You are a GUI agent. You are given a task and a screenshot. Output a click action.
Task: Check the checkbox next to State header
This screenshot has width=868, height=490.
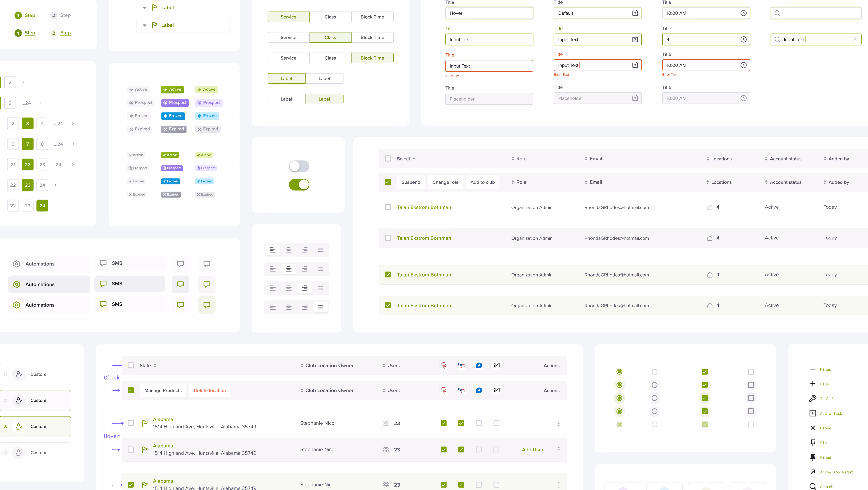pos(131,366)
